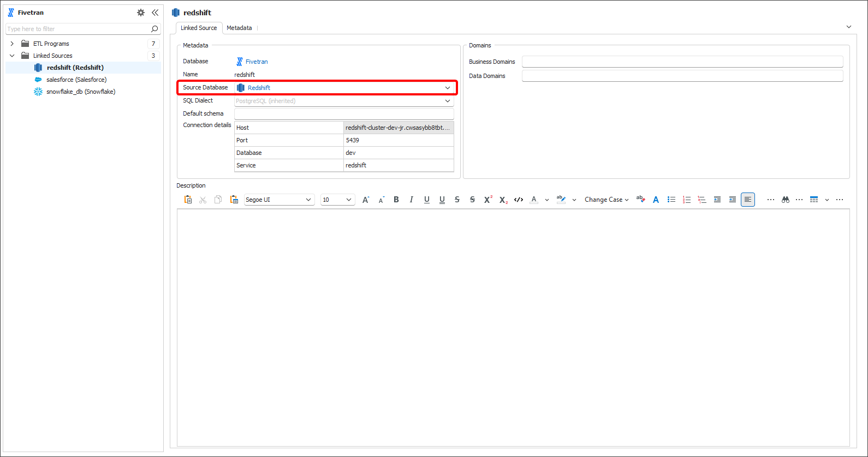The image size is (868, 457).
Task: Select salesforce (Salesforce) in the tree
Action: click(76, 80)
